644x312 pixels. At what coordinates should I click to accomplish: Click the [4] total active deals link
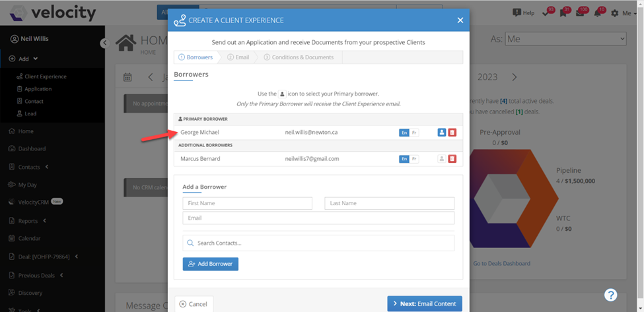pos(503,102)
